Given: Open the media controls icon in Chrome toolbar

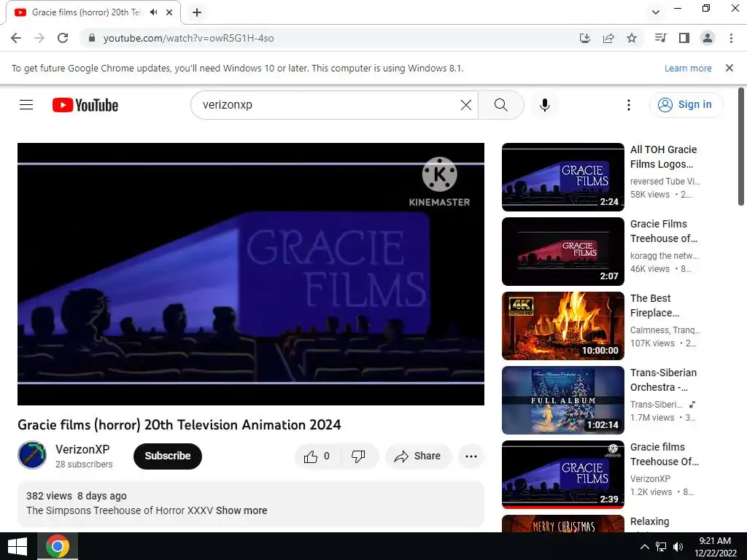Looking at the screenshot, I should coord(661,38).
